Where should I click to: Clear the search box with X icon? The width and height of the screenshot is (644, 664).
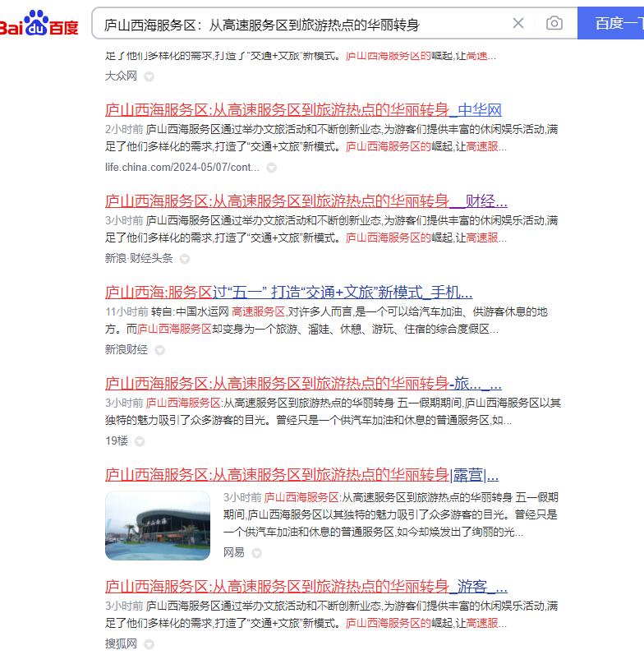[517, 23]
